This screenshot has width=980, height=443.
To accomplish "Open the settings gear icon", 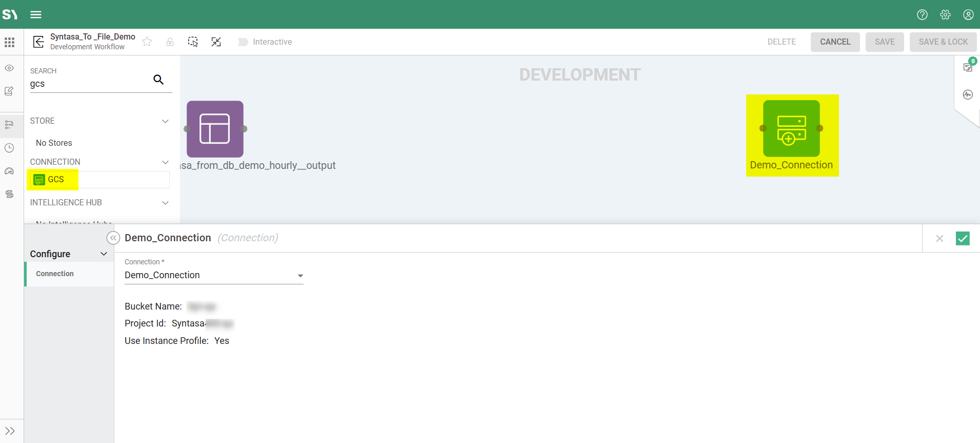I will click(945, 14).
